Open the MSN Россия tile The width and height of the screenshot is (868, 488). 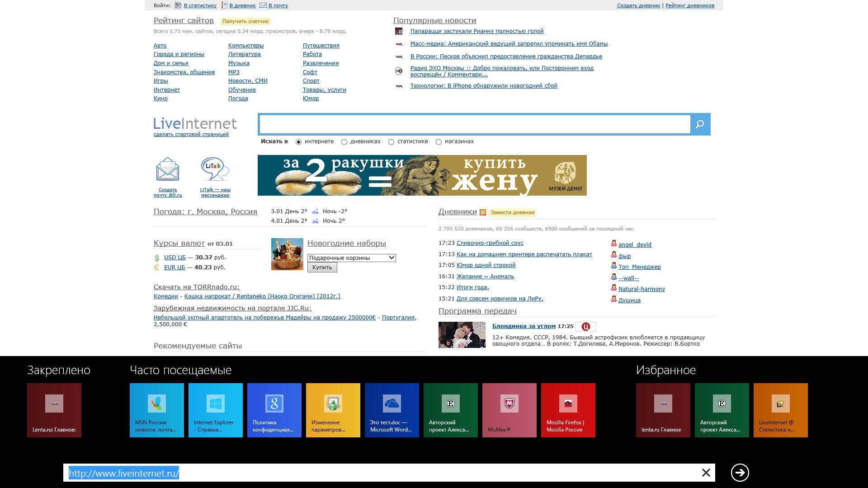[x=156, y=410]
